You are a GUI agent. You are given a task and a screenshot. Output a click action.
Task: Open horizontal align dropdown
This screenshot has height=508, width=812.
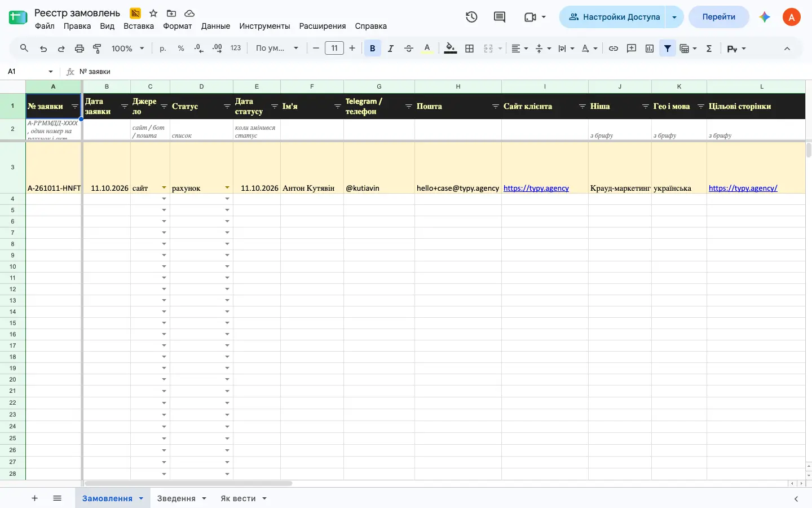click(x=519, y=49)
